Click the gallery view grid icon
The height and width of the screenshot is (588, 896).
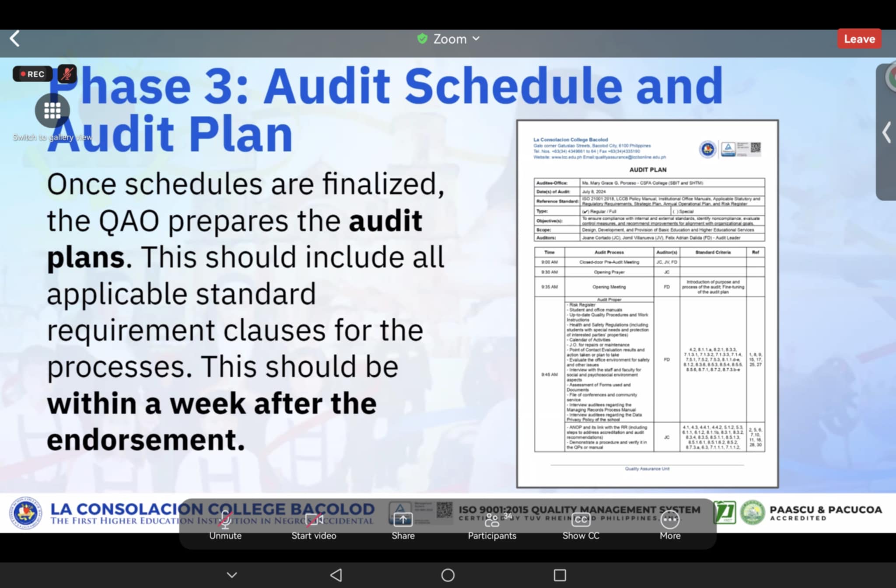[52, 111]
